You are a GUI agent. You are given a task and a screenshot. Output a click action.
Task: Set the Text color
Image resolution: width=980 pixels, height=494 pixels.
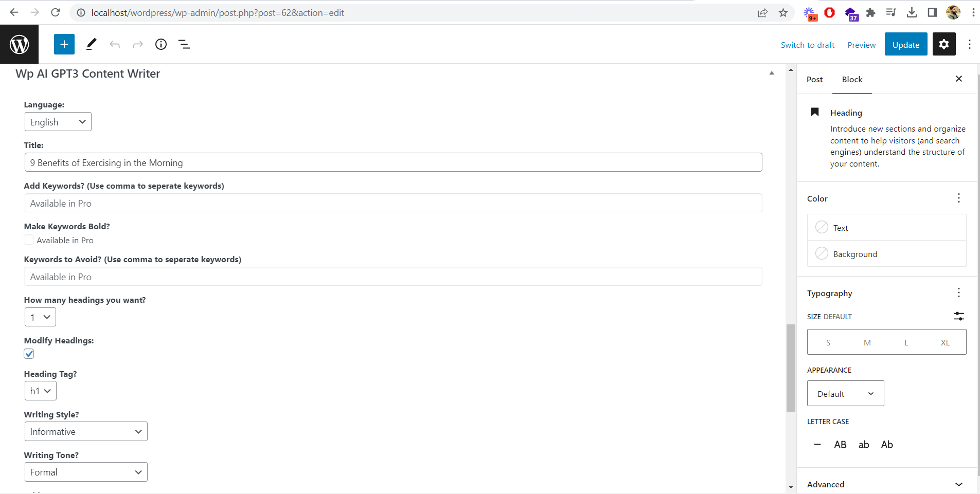point(887,227)
